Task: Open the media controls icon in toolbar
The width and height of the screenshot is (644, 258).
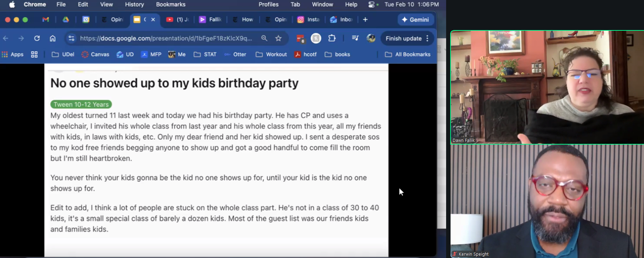Action: (355, 38)
